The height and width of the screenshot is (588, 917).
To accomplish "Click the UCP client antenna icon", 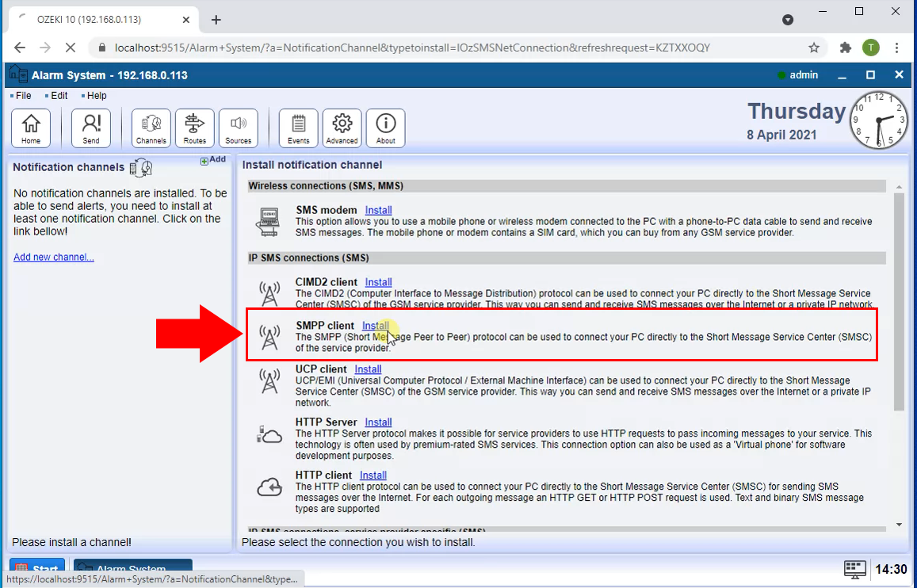I will (269, 381).
